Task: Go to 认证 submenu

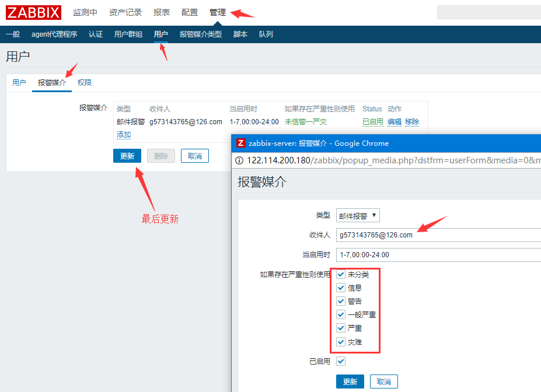Action: tap(96, 34)
